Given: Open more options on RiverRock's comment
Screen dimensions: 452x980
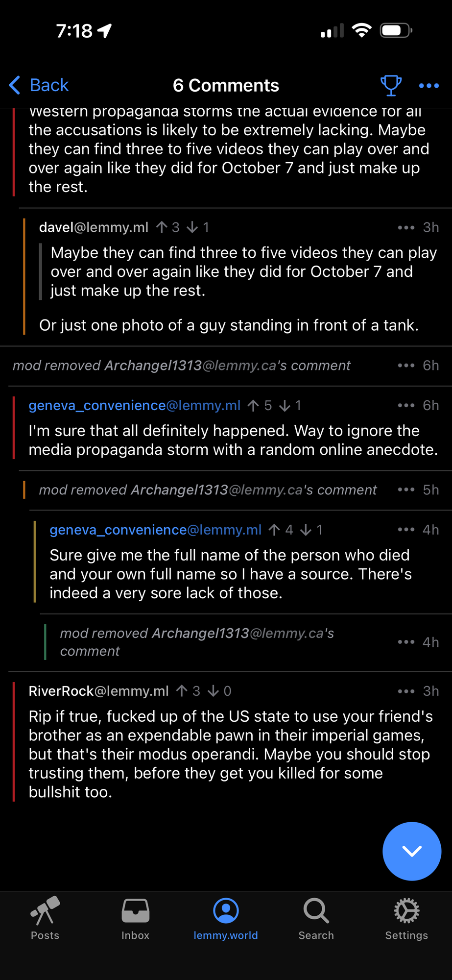Looking at the screenshot, I should point(406,691).
